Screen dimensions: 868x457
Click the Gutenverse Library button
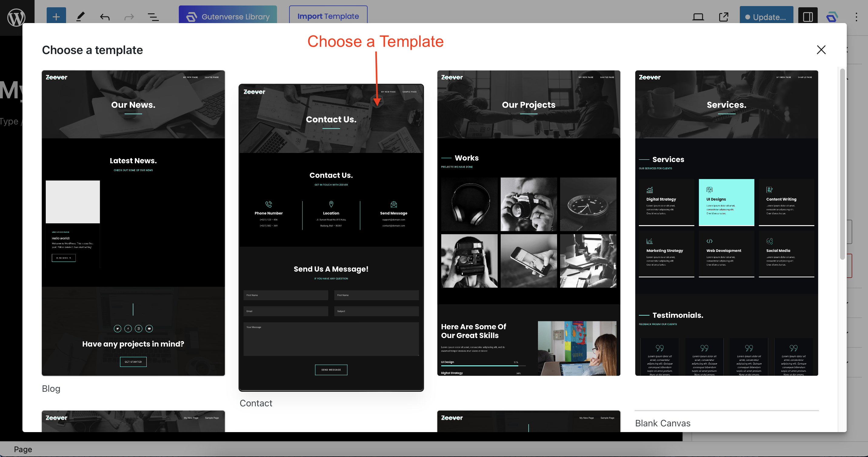(x=228, y=16)
